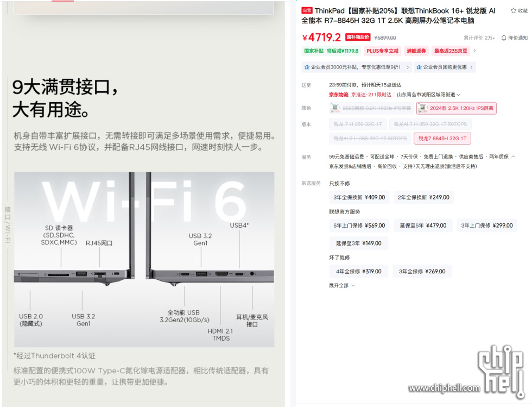Click the 满额返券 tag
This screenshot has height=407, width=532.
click(x=416, y=51)
